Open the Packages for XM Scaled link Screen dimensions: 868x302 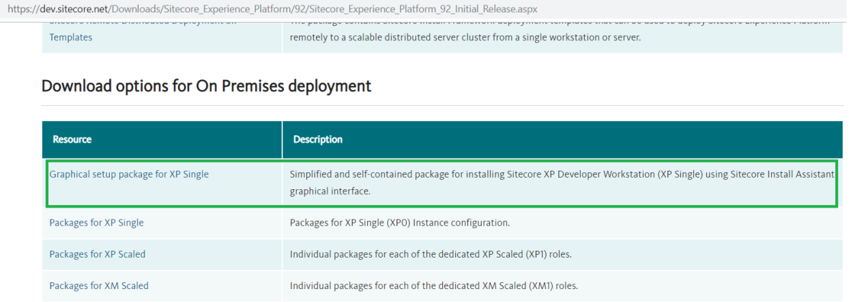pos(98,286)
